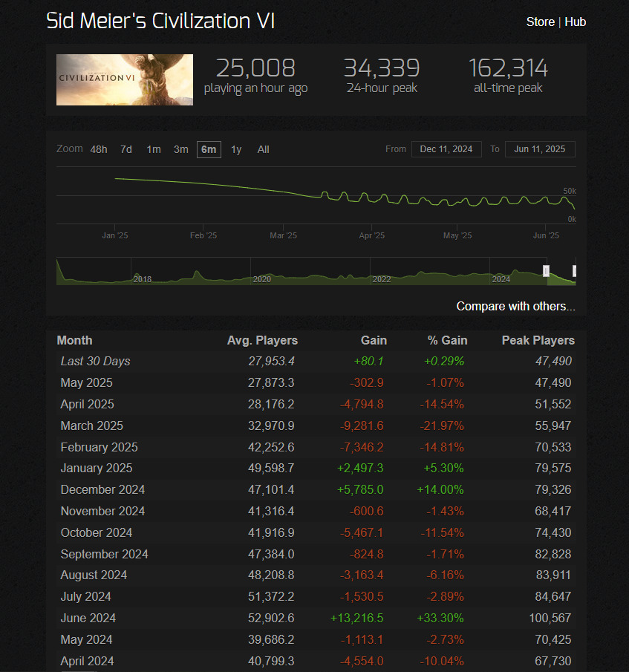Grab the left navigator range handle
The width and height of the screenshot is (629, 672).
pos(546,271)
